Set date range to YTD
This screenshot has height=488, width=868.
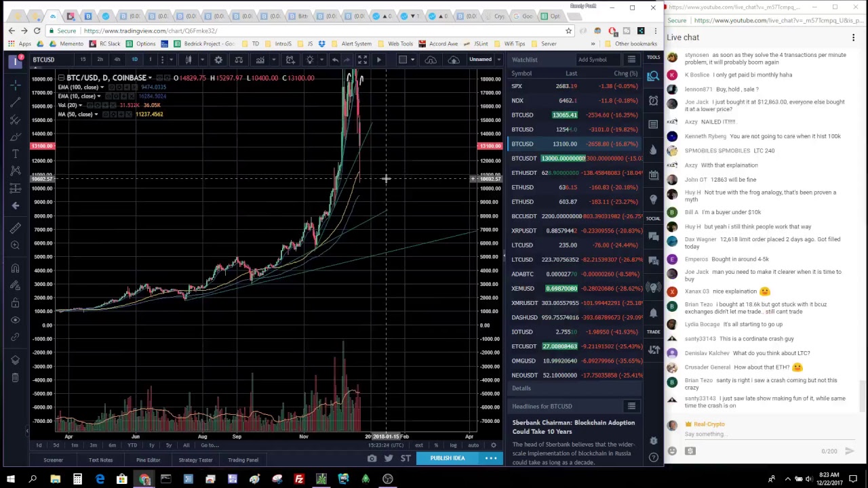(x=132, y=445)
